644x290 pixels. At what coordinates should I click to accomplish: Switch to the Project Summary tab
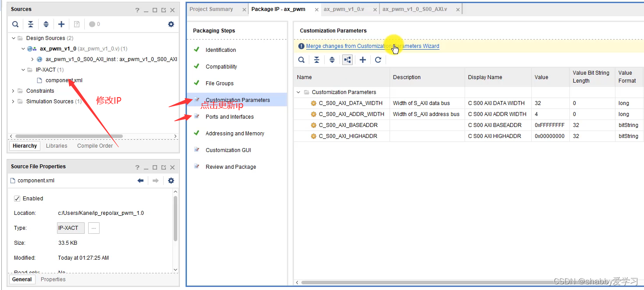point(211,9)
